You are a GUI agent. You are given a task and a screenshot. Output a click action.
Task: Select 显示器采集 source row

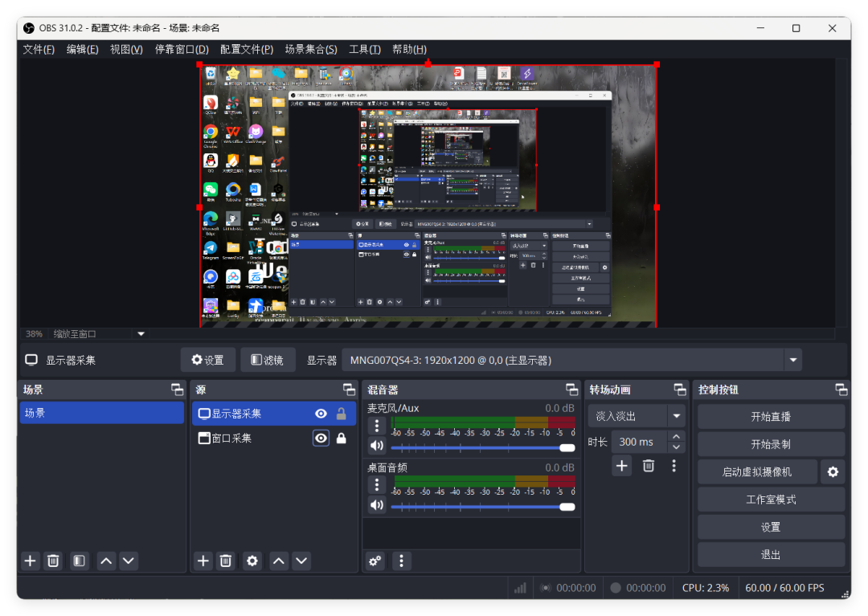[x=273, y=414]
